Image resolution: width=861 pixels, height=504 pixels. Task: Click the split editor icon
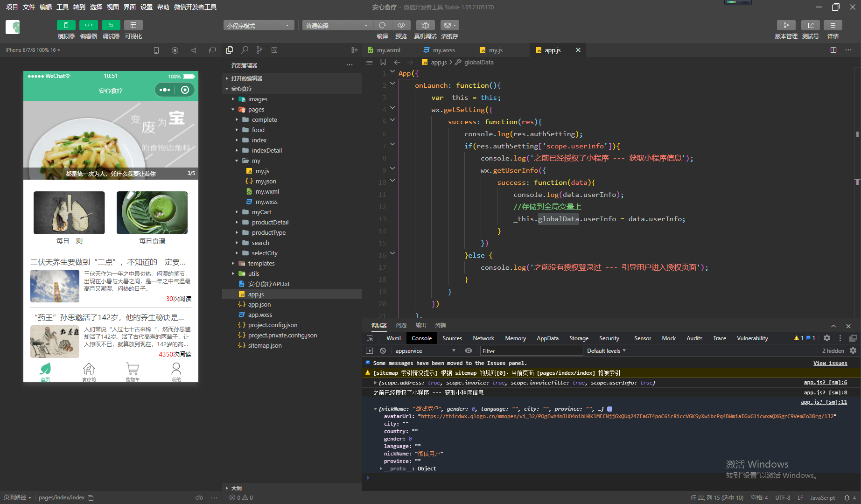point(833,50)
